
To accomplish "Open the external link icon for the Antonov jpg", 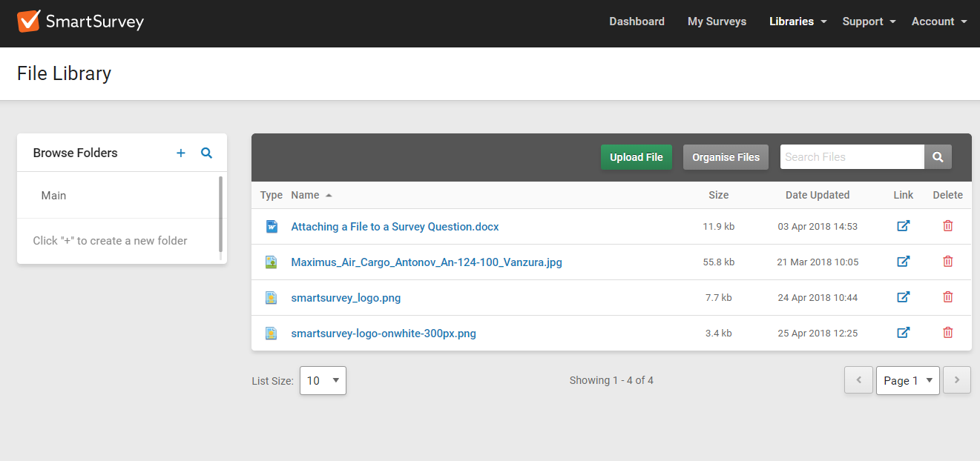I will pos(904,261).
